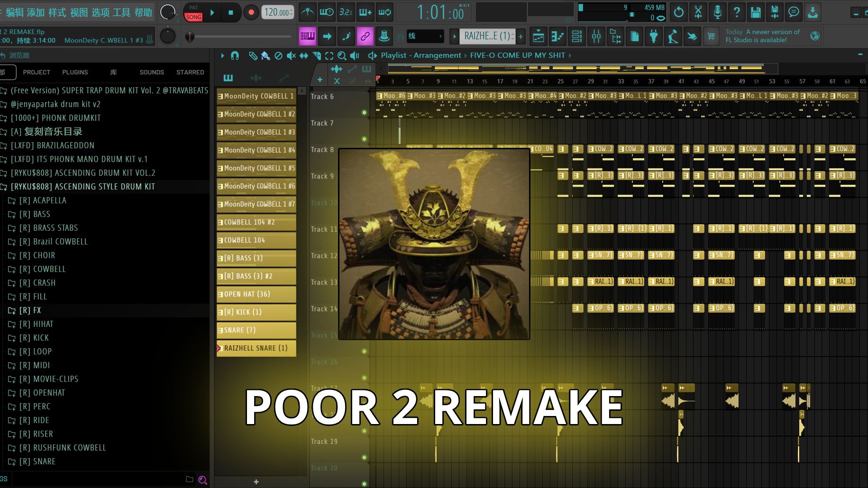The width and height of the screenshot is (868, 488).
Task: Open the Piano roll view icon
Action: tap(558, 36)
